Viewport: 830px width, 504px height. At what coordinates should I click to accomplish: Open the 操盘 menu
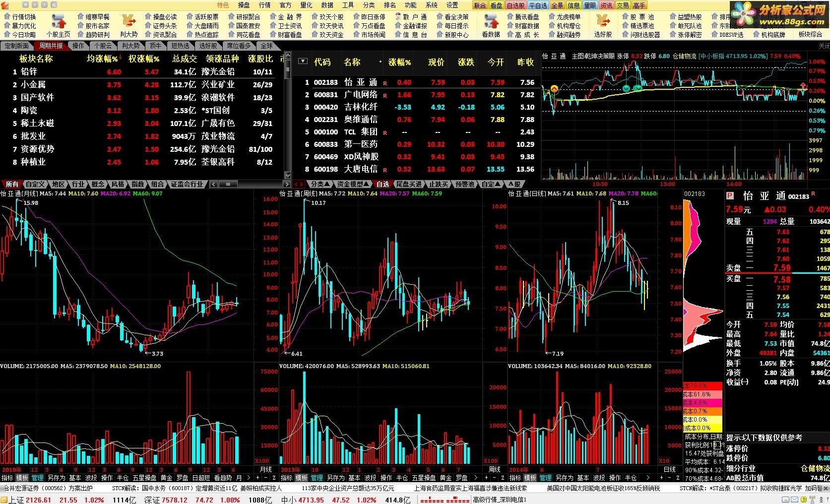(244, 5)
